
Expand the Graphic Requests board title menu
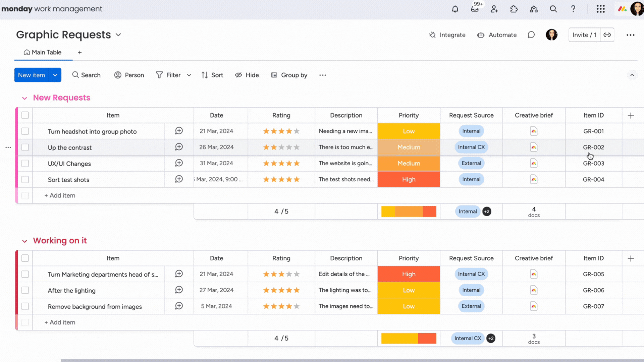point(118,35)
